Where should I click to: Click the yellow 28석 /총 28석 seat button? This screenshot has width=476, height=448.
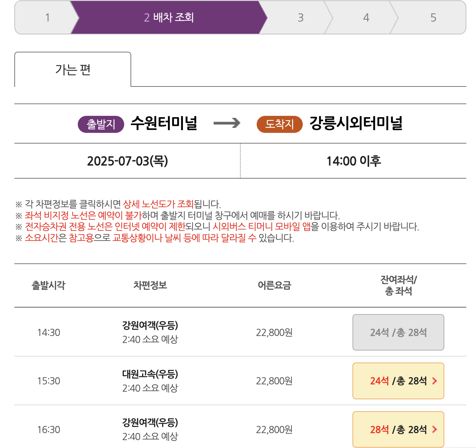point(398,429)
